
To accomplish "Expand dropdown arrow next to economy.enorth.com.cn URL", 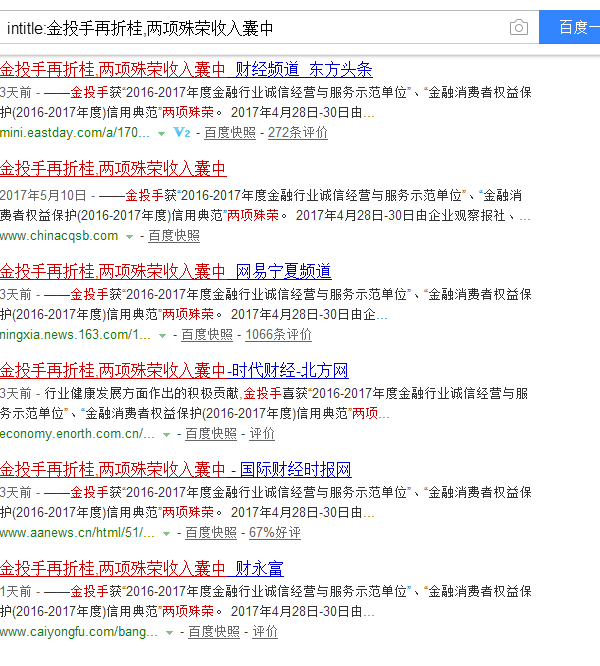I will click(166, 435).
